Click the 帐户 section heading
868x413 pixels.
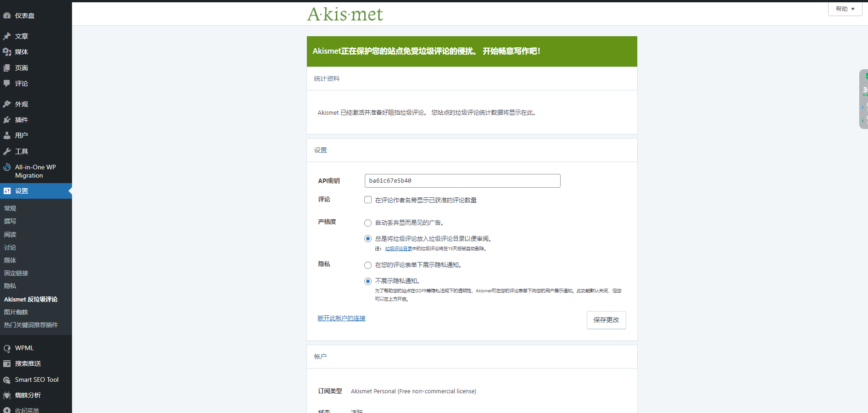pyautogui.click(x=320, y=357)
